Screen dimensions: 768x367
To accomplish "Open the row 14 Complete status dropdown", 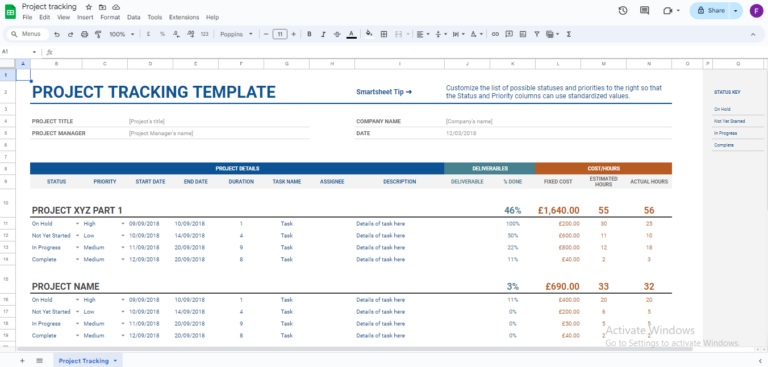I will pyautogui.click(x=77, y=259).
